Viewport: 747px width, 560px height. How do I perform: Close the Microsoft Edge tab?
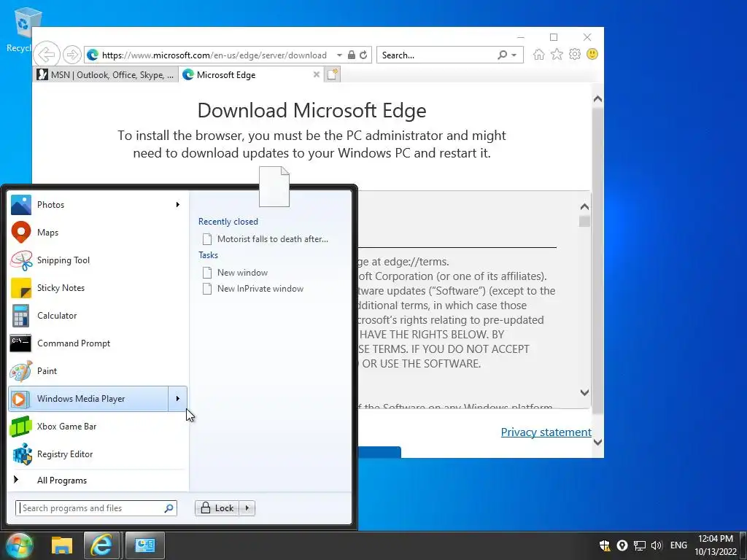click(x=317, y=75)
